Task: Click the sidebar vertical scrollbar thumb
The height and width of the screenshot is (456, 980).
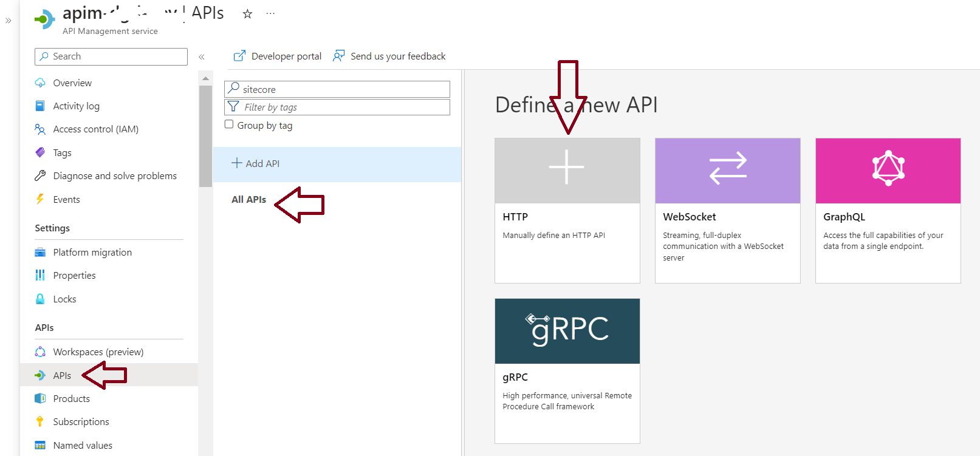Action: point(205,136)
